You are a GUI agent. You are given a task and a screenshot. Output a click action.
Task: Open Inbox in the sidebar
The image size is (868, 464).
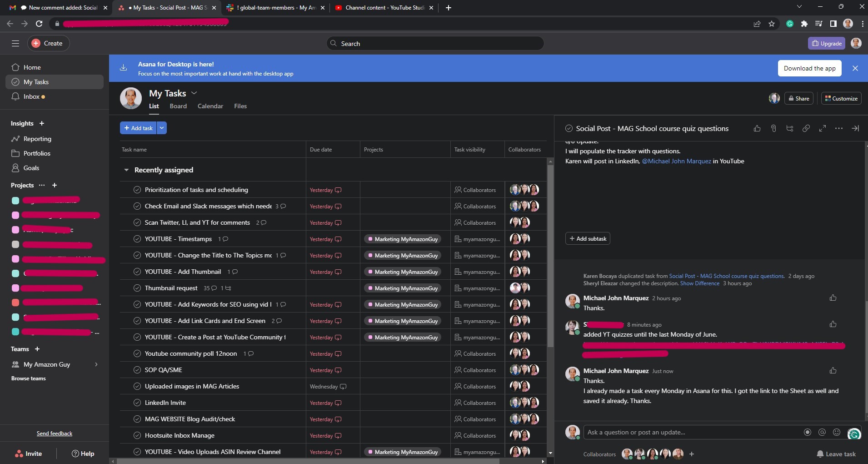[x=55, y=96]
